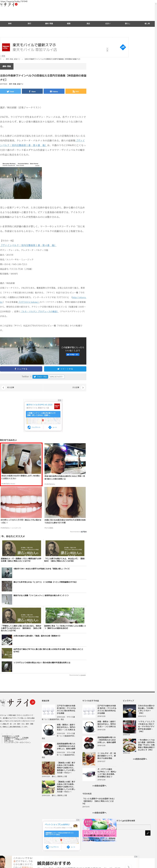Click the blue Twitter フォローする button

pyautogui.click(x=40, y=377)
